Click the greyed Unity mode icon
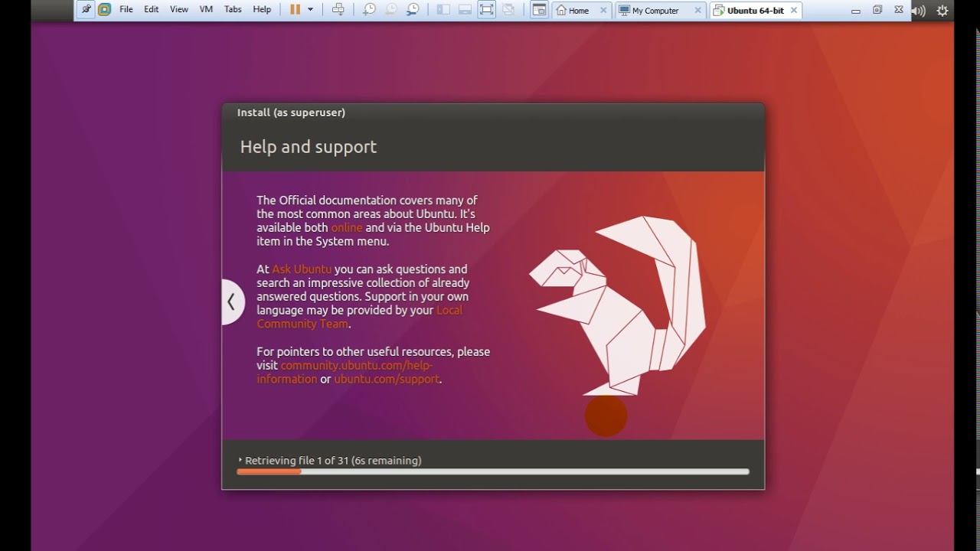The height and width of the screenshot is (551, 980). 508,10
